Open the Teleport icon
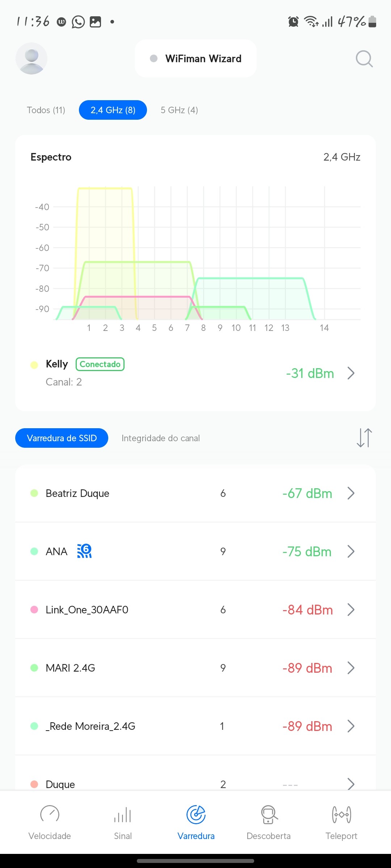Viewport: 391px width, 868px height. 341,815
